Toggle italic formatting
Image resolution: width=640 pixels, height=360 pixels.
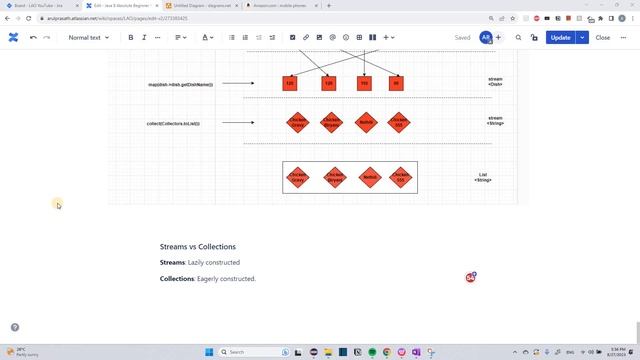click(x=144, y=38)
